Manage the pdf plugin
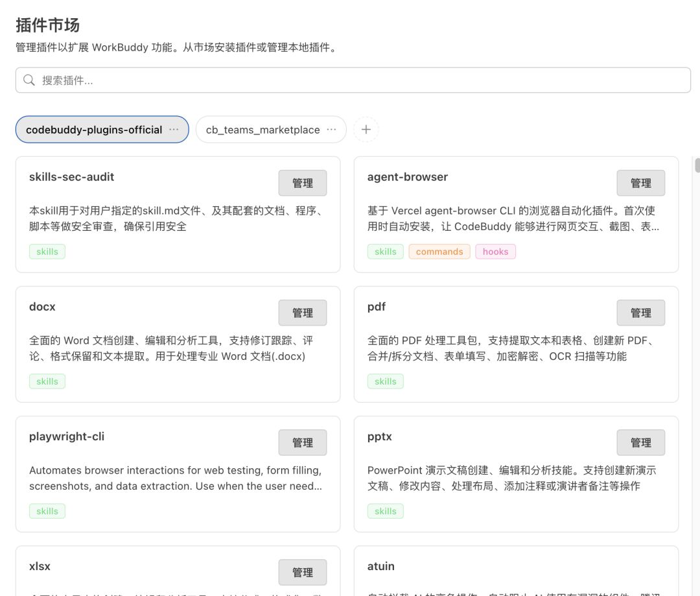The image size is (700, 596). (641, 313)
